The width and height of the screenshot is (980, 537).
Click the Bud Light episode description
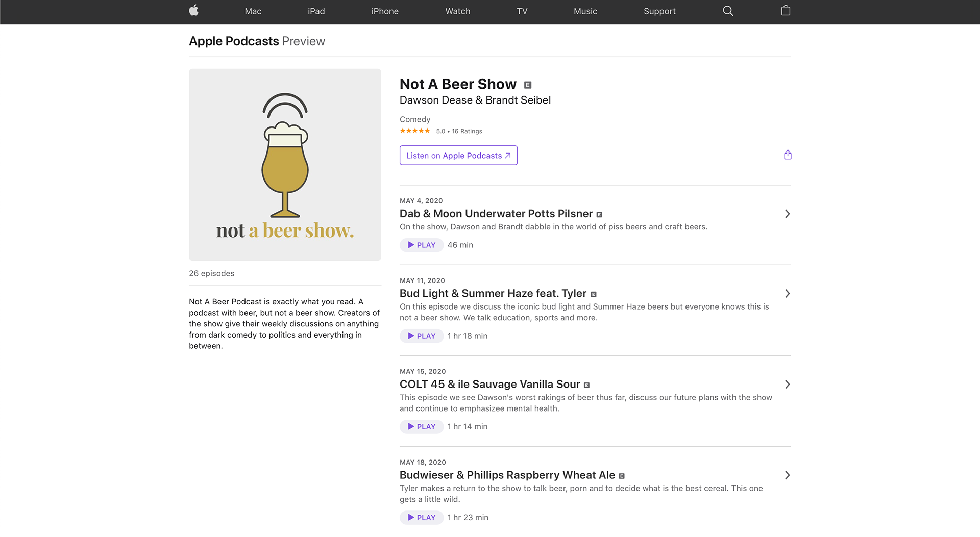pos(584,312)
